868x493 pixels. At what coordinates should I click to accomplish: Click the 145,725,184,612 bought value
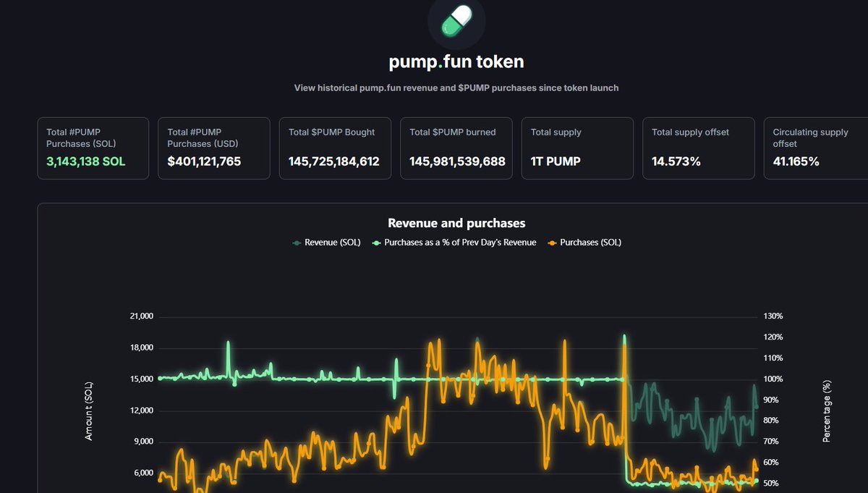(333, 161)
